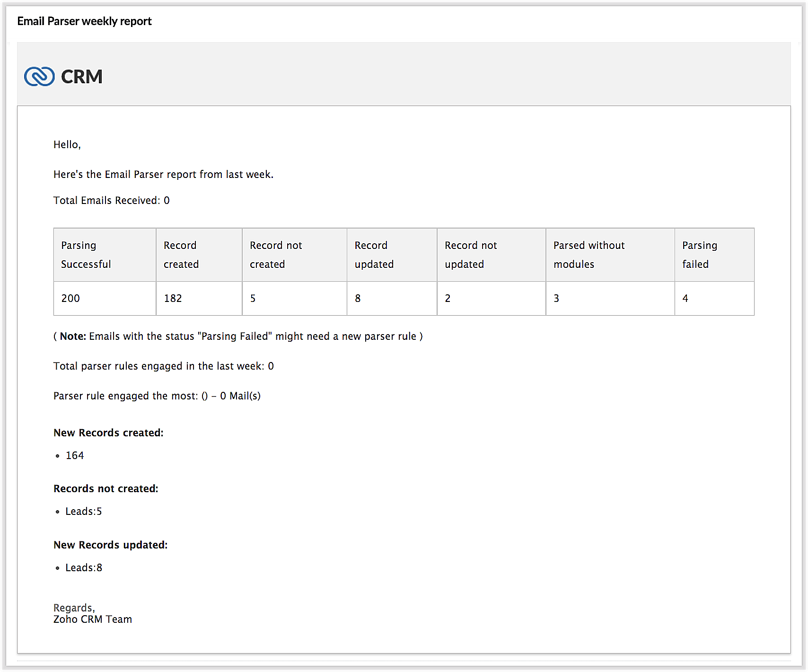Select the "Record updated" table column header
The height and width of the screenshot is (672, 808).
374,255
